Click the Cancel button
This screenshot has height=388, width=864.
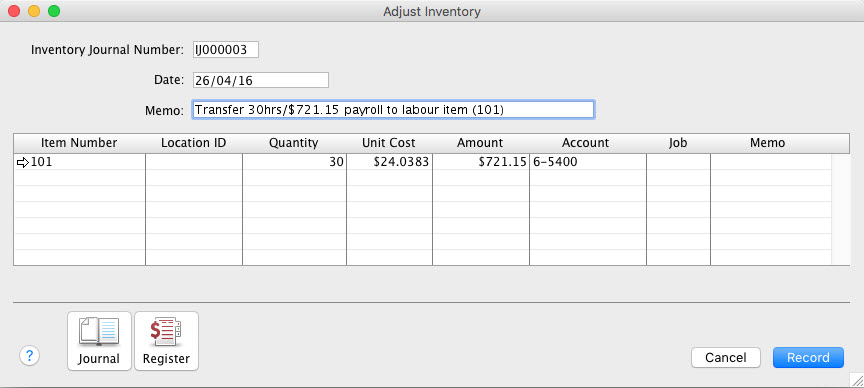click(726, 358)
